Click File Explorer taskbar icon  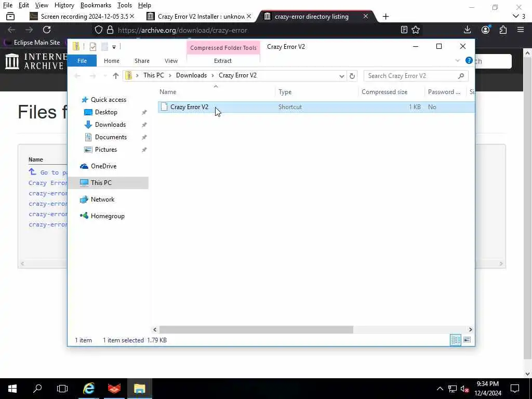click(139, 389)
